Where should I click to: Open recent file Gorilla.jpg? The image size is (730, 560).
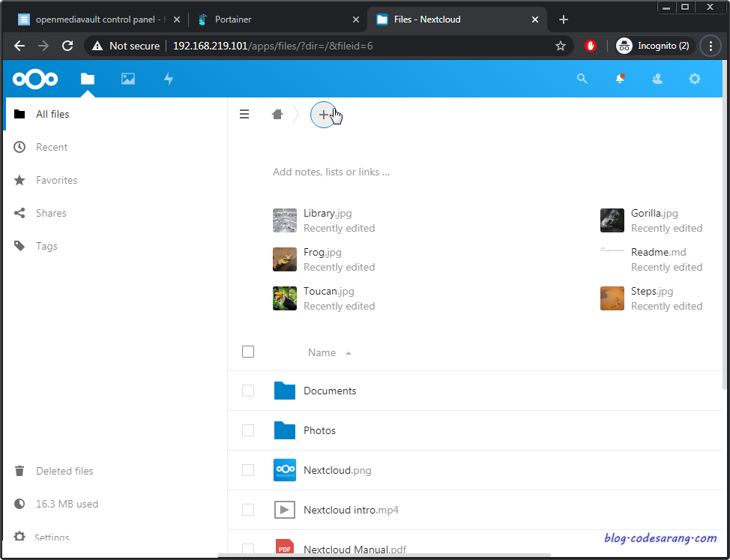[654, 213]
